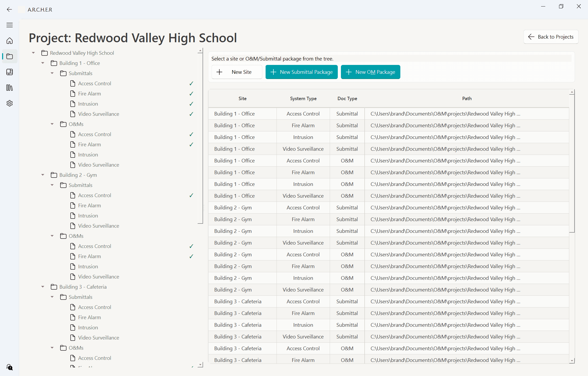Click the New Site button

click(237, 72)
